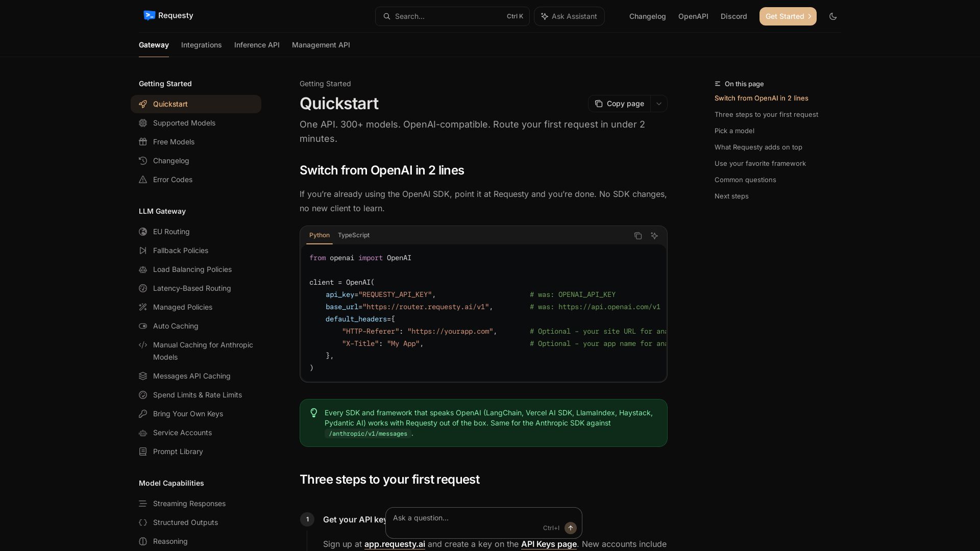The width and height of the screenshot is (980, 551).
Task: Open the Integrations tab
Action: click(x=202, y=45)
